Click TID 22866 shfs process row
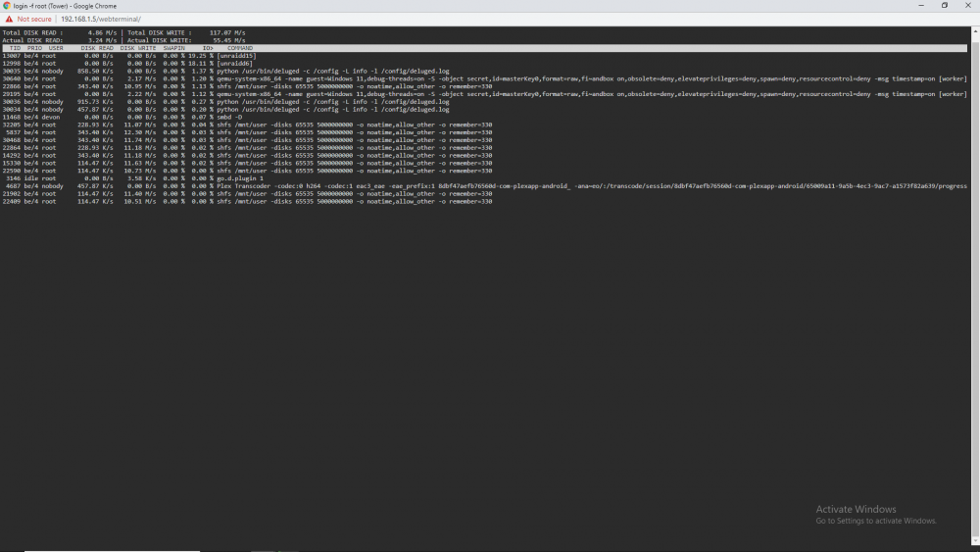This screenshot has width=980, height=552. click(x=247, y=86)
